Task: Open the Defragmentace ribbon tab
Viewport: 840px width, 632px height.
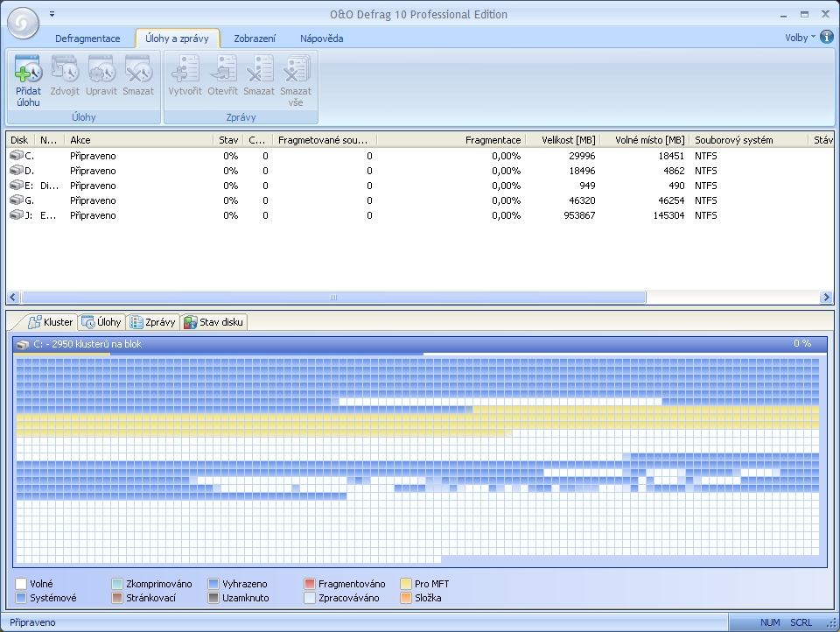Action: [87, 39]
